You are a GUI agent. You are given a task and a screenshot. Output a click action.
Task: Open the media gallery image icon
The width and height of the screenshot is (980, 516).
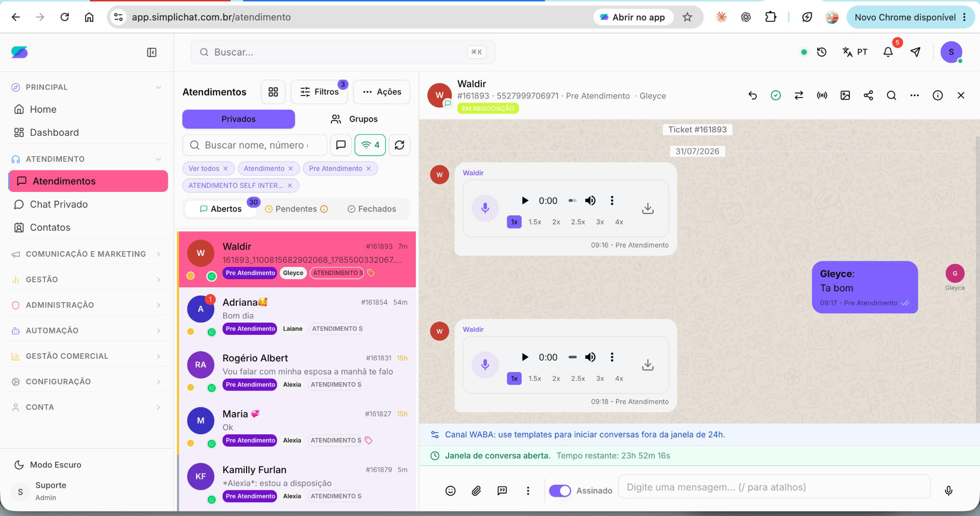coord(845,95)
